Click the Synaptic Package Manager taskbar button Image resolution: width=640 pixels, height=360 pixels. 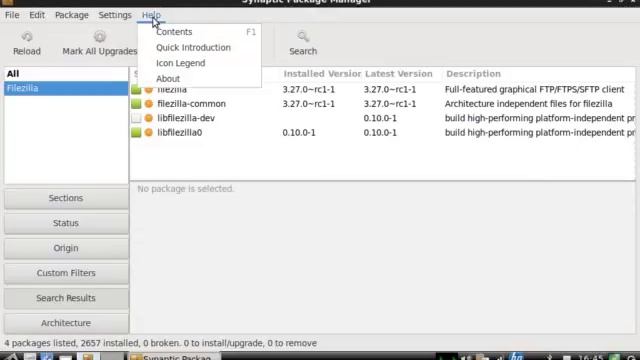[175, 357]
